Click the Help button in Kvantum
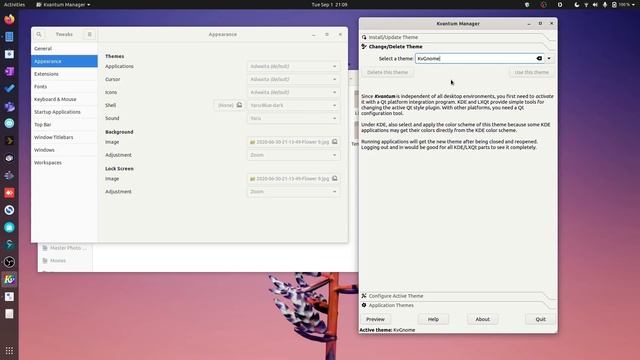This screenshot has height=360, width=640. tap(433, 319)
